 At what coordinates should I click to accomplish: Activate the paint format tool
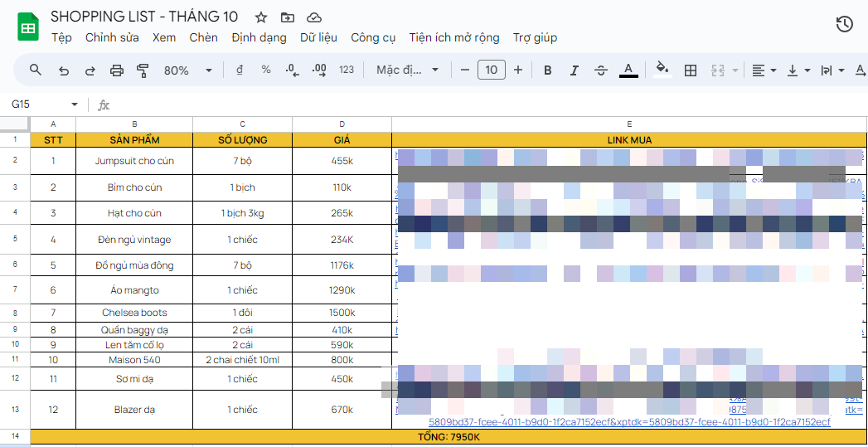click(x=143, y=70)
